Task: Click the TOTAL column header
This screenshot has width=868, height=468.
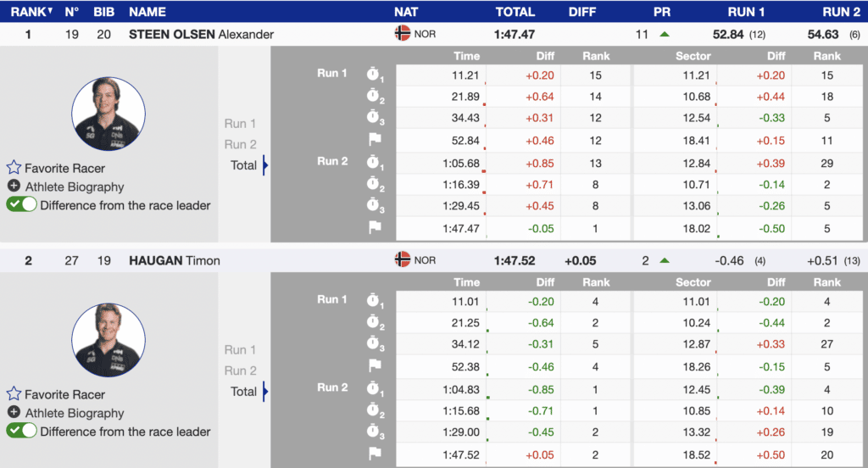Action: pos(515,12)
